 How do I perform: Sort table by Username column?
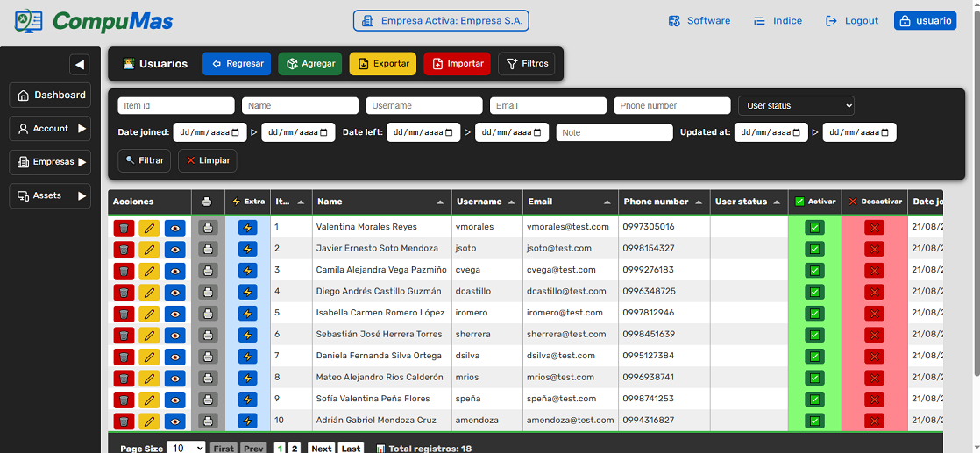[487, 202]
